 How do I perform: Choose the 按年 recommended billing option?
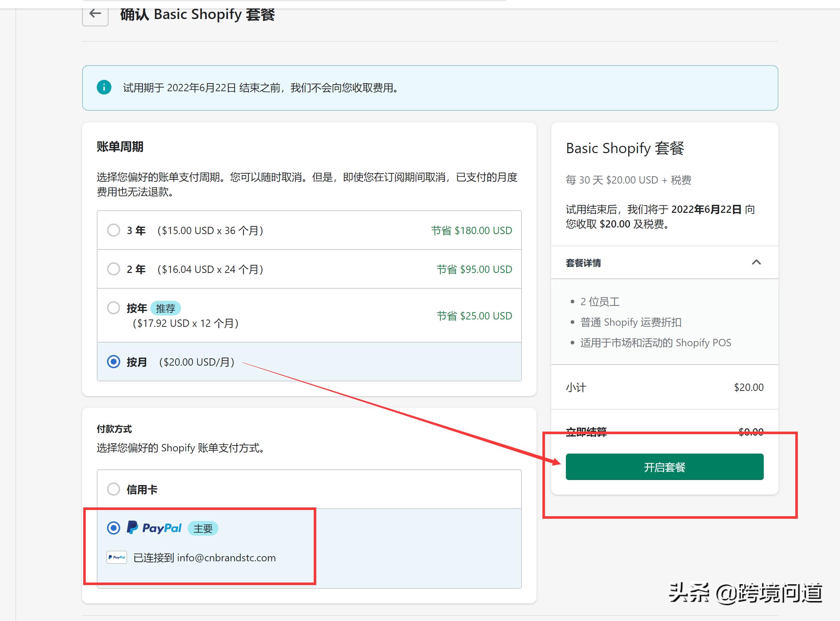[x=114, y=308]
